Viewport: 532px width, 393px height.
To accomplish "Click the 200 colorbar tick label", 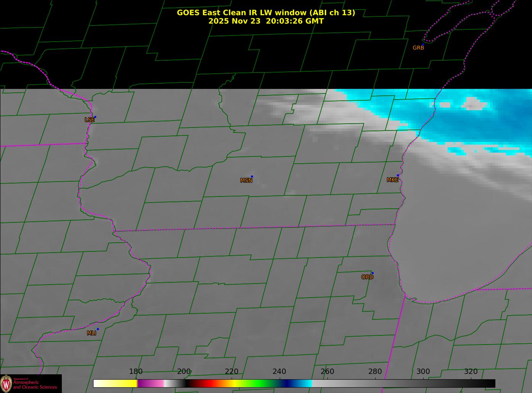I will coord(184,372).
